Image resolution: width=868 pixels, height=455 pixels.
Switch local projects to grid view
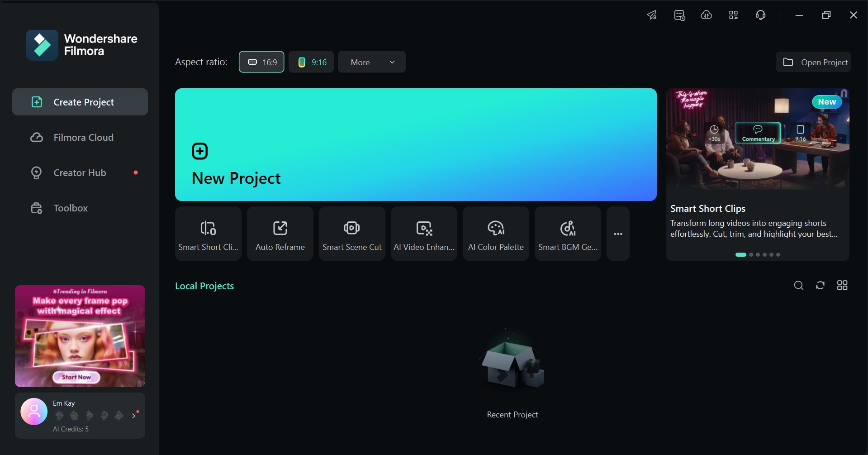(842, 286)
